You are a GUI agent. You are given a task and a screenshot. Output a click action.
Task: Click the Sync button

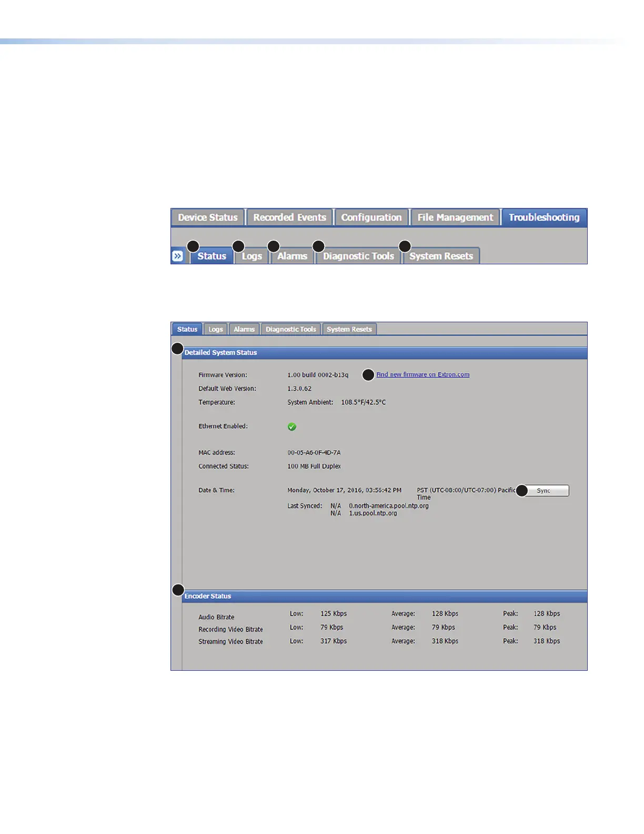click(x=544, y=491)
